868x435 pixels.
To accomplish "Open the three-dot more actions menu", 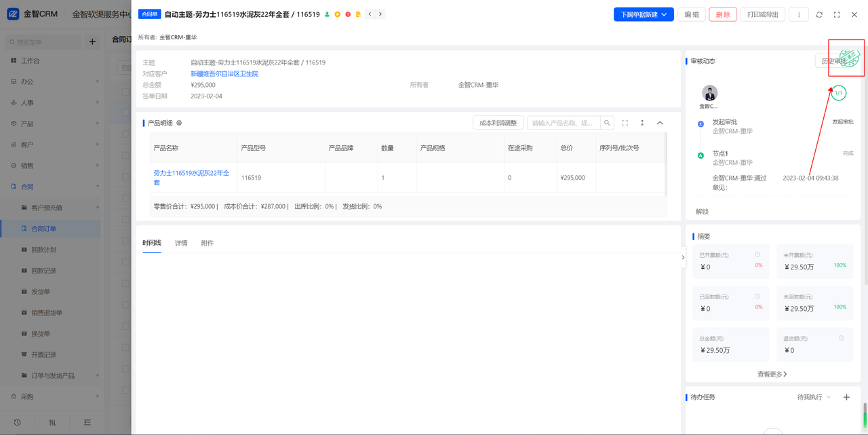I will pos(799,14).
